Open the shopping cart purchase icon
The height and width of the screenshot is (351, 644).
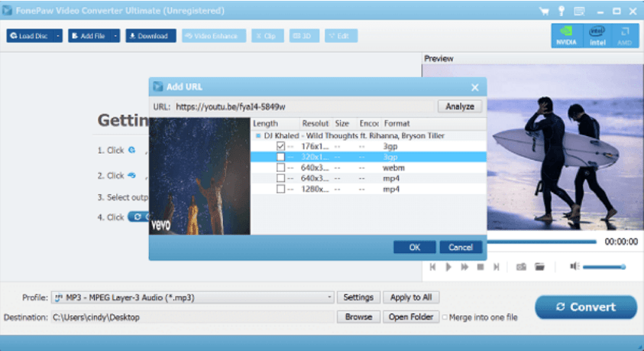click(x=544, y=11)
